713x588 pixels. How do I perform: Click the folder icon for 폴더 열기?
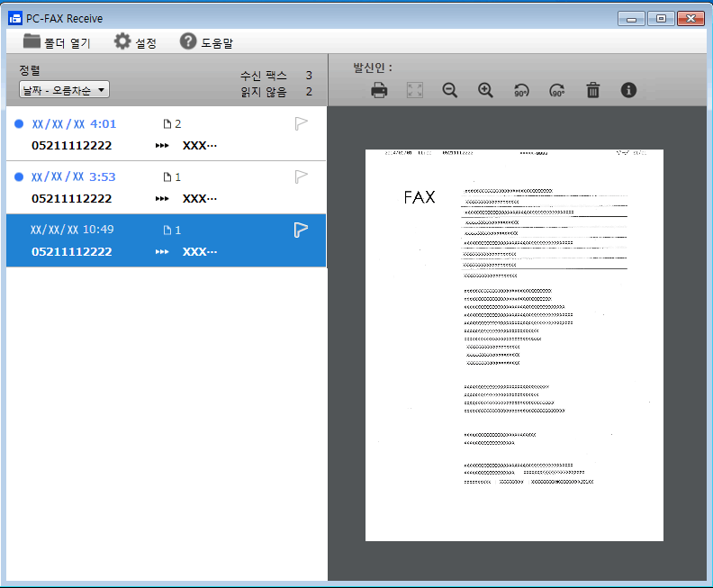(32, 41)
